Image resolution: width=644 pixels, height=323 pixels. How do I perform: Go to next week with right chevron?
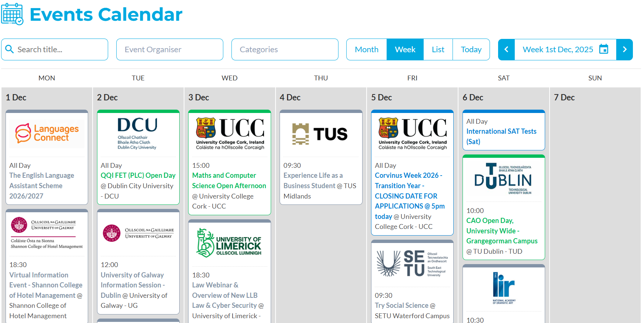[624, 49]
